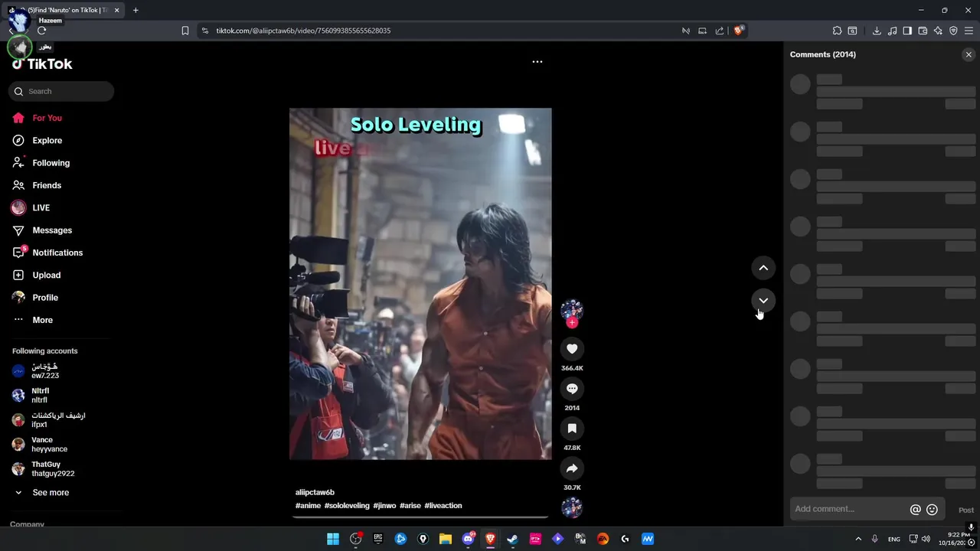Open the Upload page
Viewport: 980px width, 551px height.
tap(46, 275)
